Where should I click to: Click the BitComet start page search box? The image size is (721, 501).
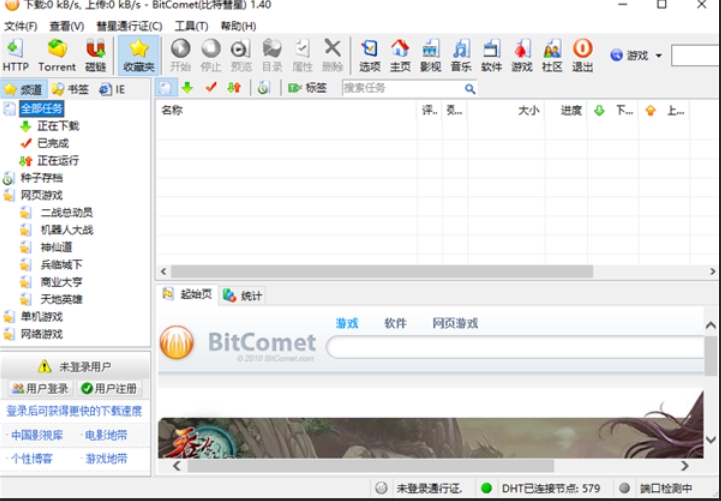click(515, 347)
